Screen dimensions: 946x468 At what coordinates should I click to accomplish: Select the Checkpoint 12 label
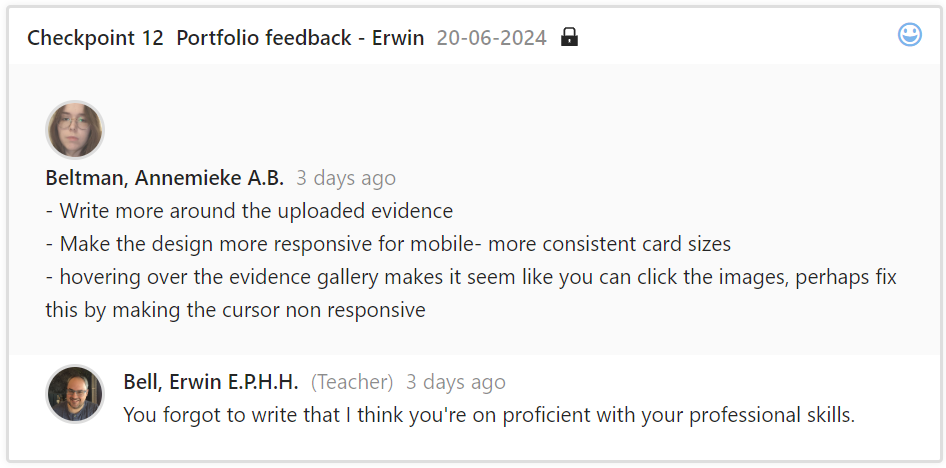pos(95,38)
